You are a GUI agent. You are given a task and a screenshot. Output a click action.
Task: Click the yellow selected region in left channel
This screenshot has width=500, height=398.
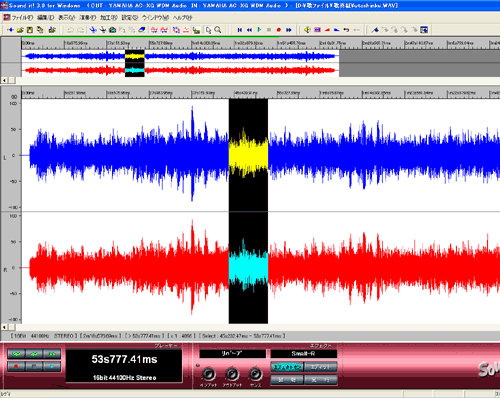pos(248,155)
